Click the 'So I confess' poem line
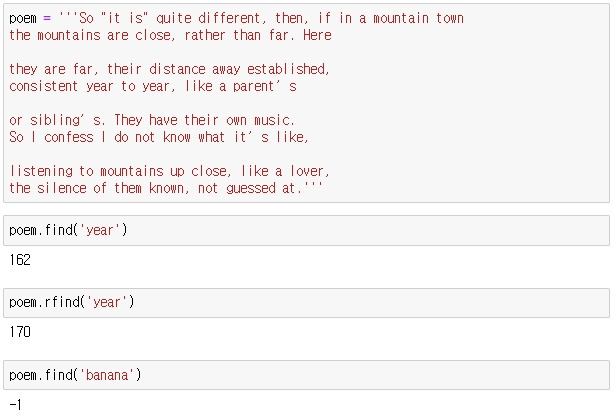 point(159,137)
